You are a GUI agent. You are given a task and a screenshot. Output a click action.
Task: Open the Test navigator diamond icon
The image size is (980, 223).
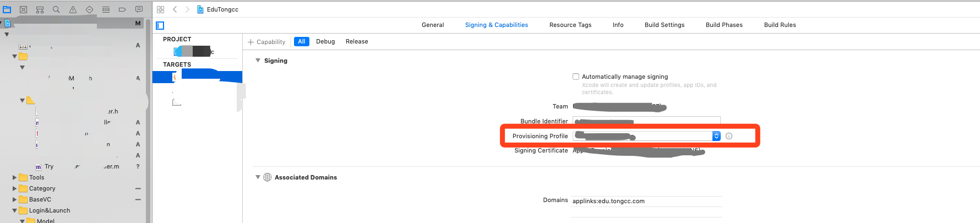click(x=89, y=9)
